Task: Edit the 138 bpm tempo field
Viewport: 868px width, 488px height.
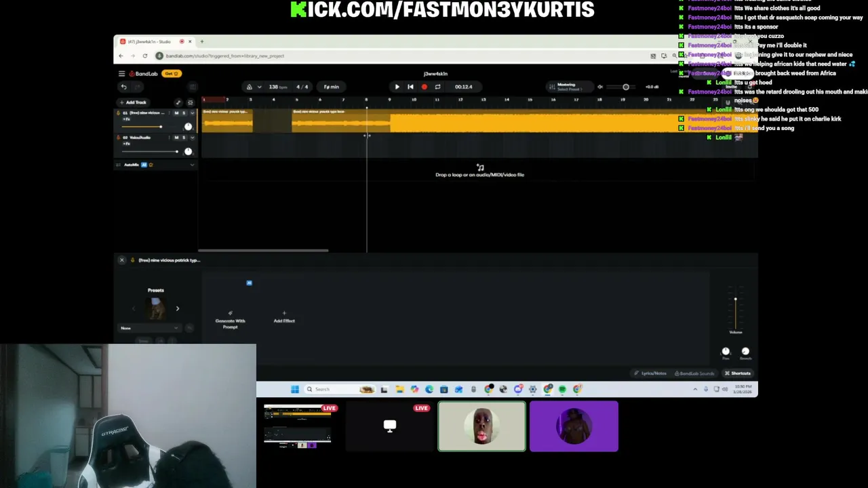Action: click(x=277, y=87)
